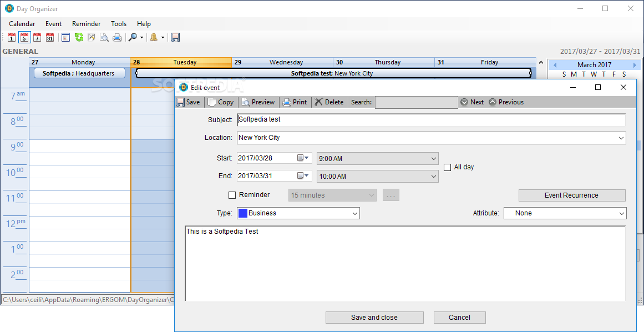Enable the Reminder checkbox

pos(232,195)
